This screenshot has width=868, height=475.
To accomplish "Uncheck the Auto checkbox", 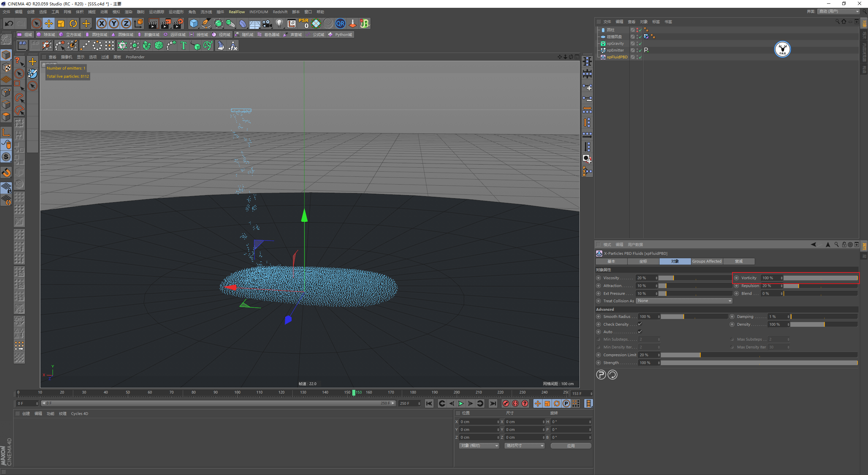I will (x=640, y=332).
